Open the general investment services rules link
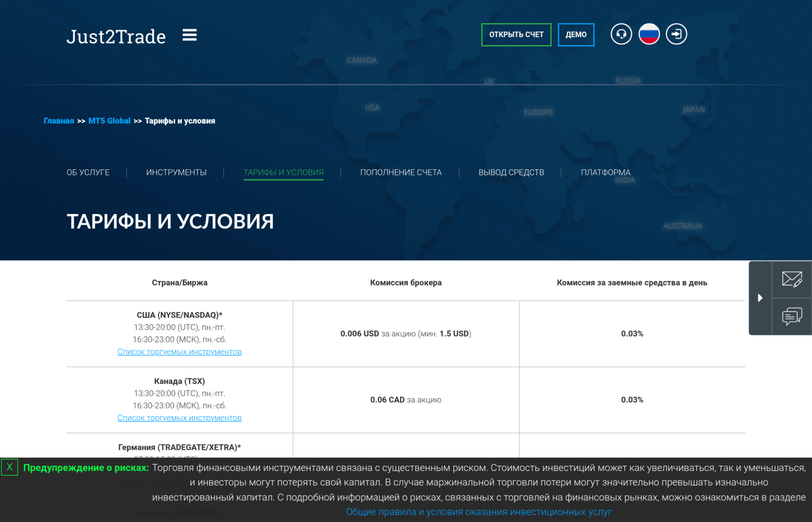This screenshot has width=812, height=522. pos(479,512)
